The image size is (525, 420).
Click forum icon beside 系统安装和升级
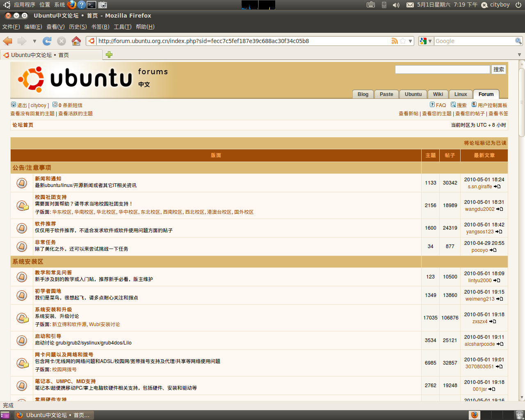tap(22, 318)
